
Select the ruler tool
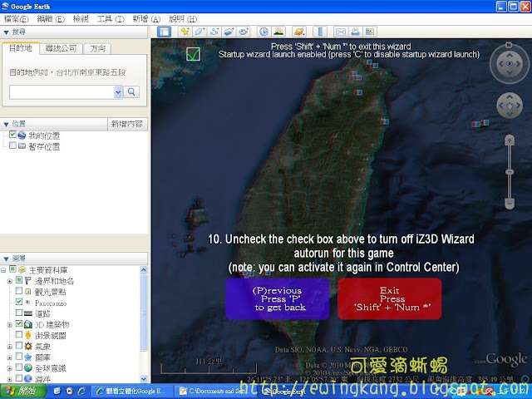coord(320,32)
